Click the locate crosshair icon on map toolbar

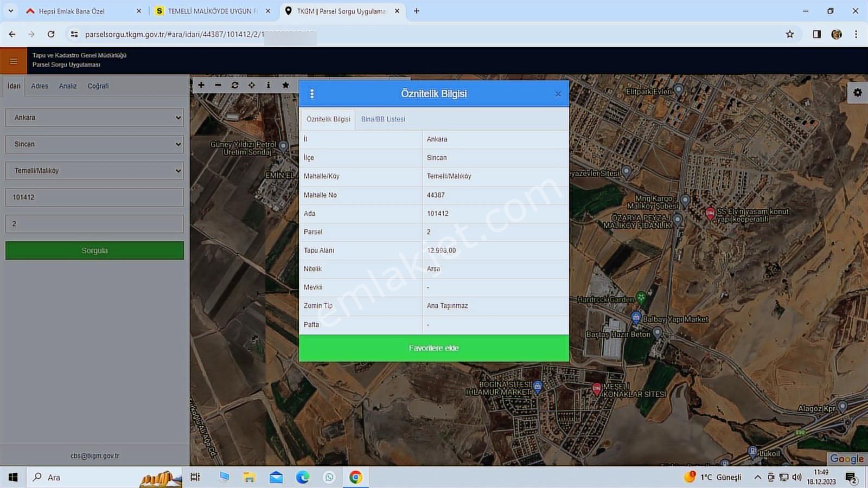[252, 85]
